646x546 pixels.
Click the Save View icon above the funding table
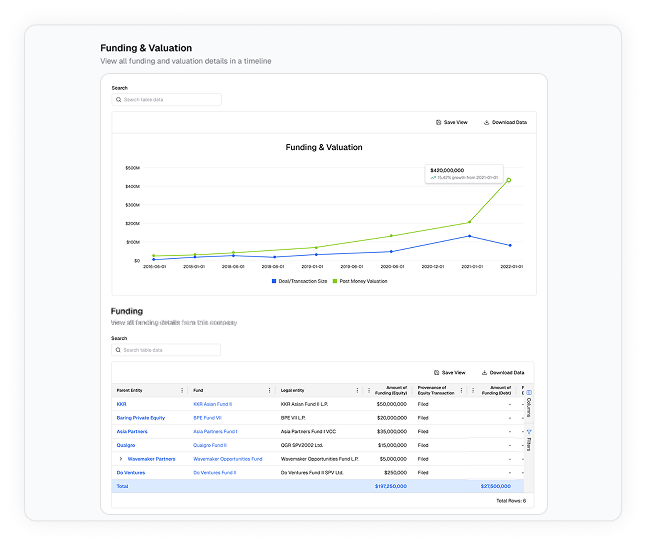coord(436,372)
